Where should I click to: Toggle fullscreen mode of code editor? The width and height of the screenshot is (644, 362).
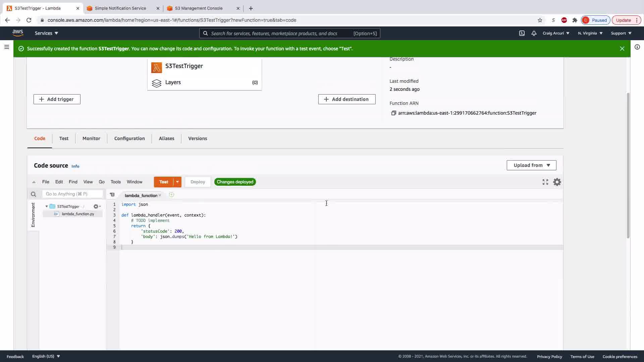(x=545, y=182)
